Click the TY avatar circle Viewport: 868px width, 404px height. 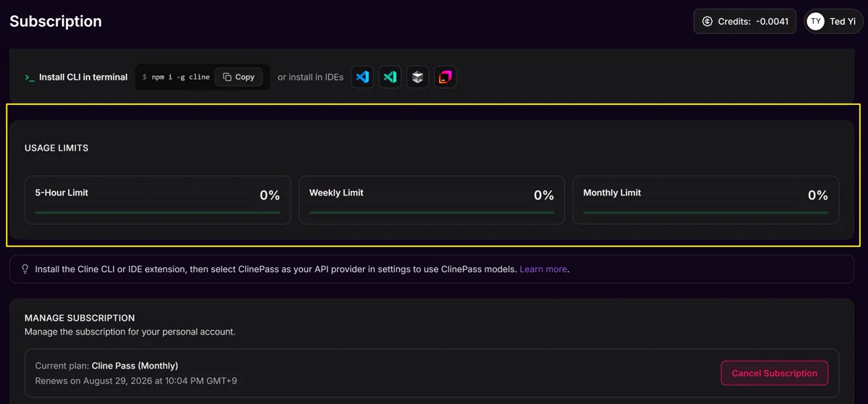(816, 22)
